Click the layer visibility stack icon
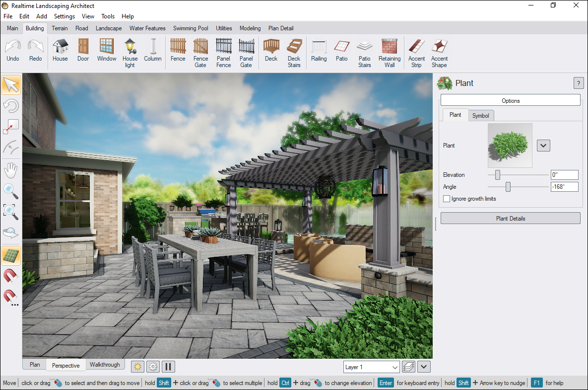The height and width of the screenshot is (390, 588). 408,366
